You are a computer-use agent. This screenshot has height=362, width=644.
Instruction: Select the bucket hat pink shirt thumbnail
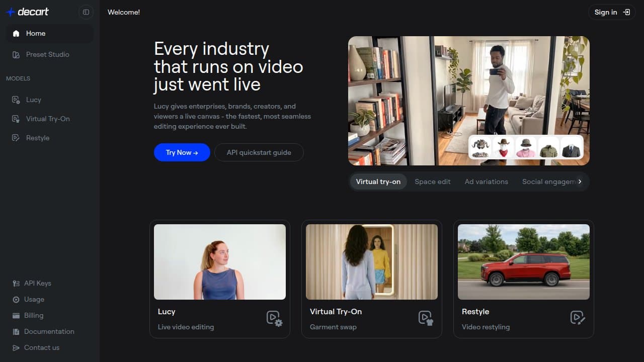[526, 147]
